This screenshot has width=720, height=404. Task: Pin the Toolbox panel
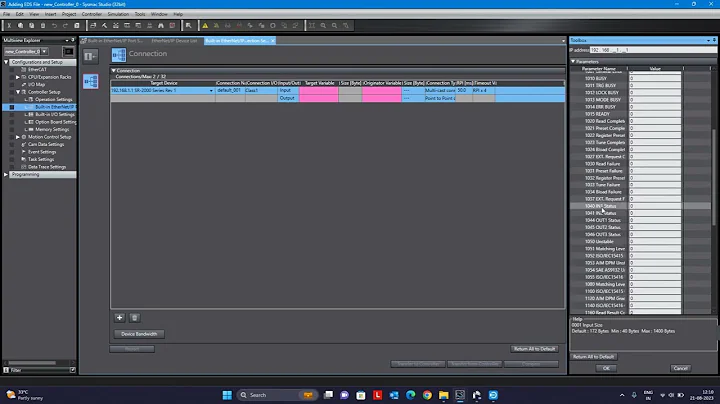point(714,40)
